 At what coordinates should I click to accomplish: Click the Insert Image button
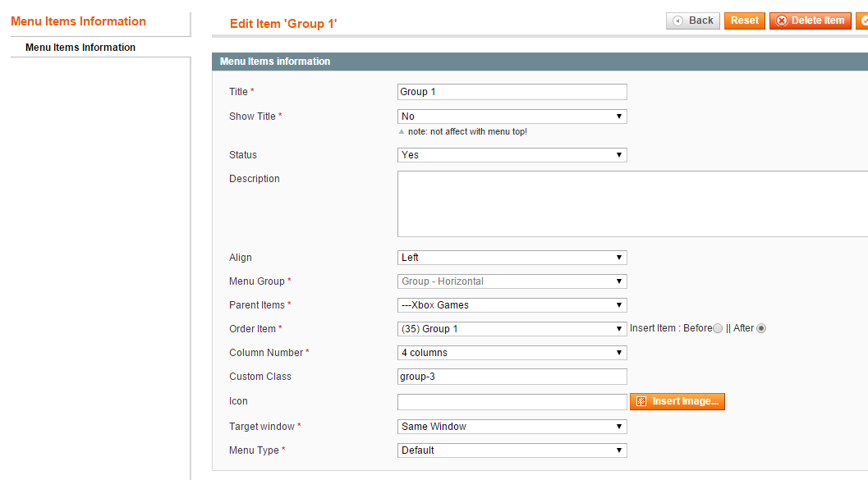(x=677, y=401)
